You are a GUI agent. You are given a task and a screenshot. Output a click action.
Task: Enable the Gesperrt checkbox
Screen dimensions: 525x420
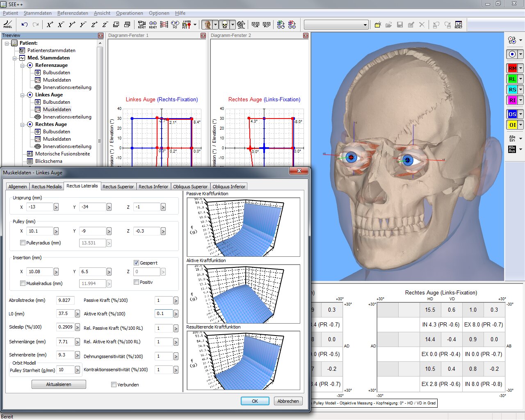[x=136, y=262]
